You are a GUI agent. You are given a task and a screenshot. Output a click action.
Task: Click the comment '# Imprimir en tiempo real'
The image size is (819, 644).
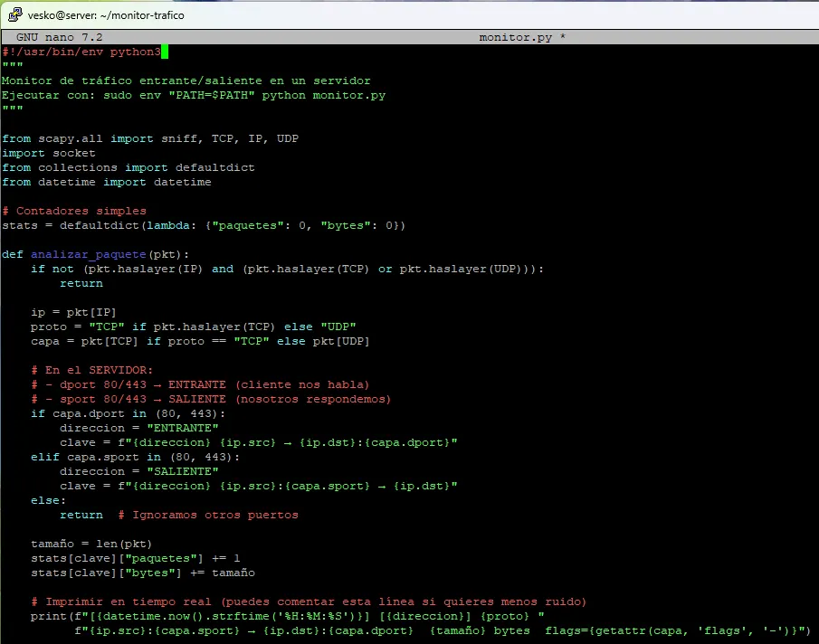pos(309,601)
